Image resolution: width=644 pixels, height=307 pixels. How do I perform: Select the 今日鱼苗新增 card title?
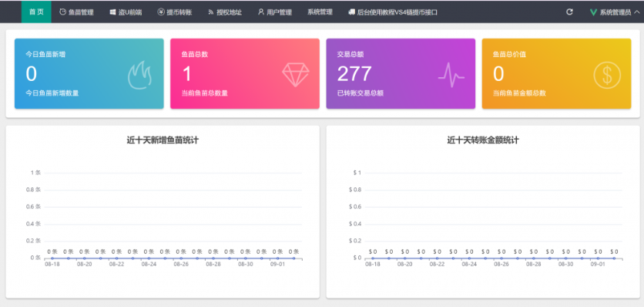tap(45, 54)
